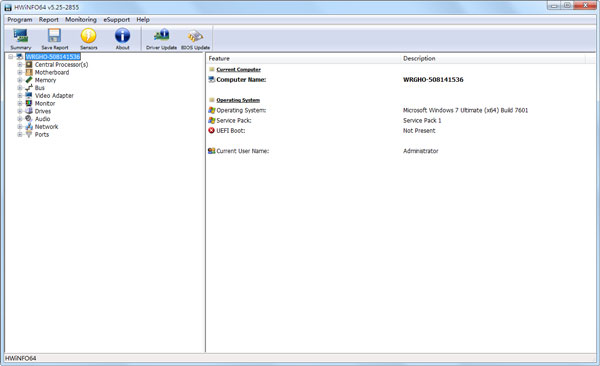Viewport: 600px width, 366px height.
Task: Click the Current User Name label
Action: (x=243, y=151)
